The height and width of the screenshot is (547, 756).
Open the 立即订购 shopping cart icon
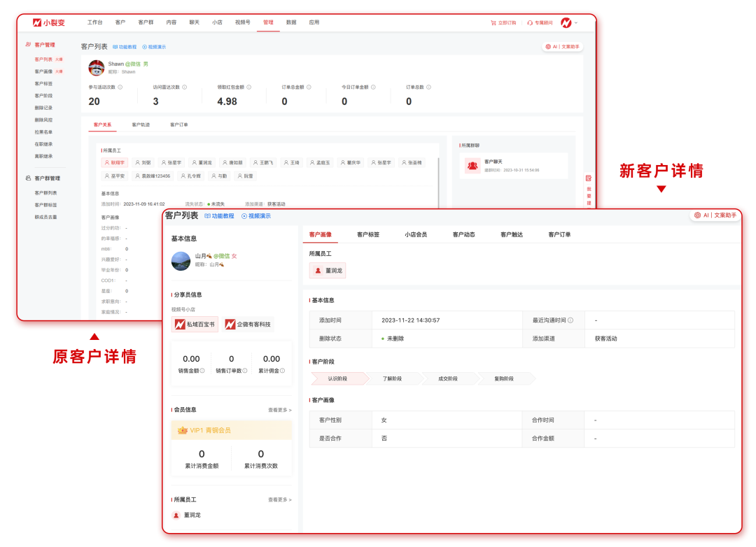tap(493, 22)
